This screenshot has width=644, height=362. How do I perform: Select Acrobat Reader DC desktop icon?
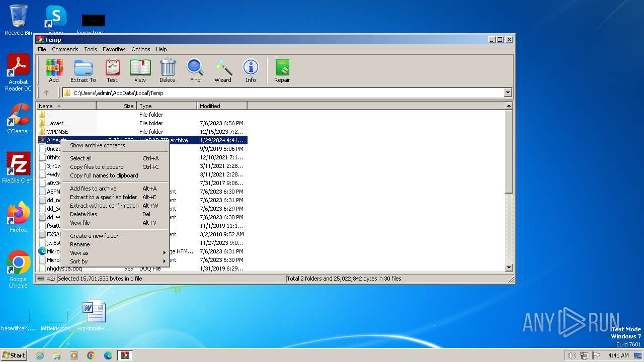click(x=18, y=73)
